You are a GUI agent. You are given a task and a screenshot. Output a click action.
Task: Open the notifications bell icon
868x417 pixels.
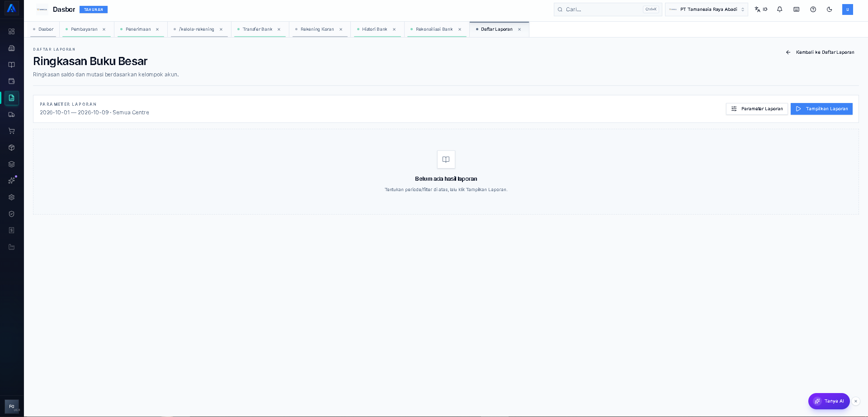[779, 9]
